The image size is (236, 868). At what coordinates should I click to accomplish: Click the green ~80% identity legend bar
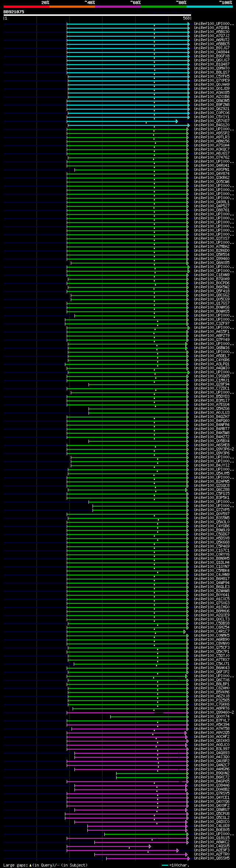point(163,7)
